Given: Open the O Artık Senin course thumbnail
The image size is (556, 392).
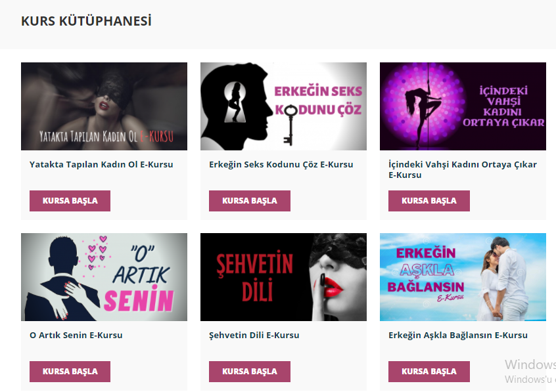Looking at the screenshot, I should 104,277.
